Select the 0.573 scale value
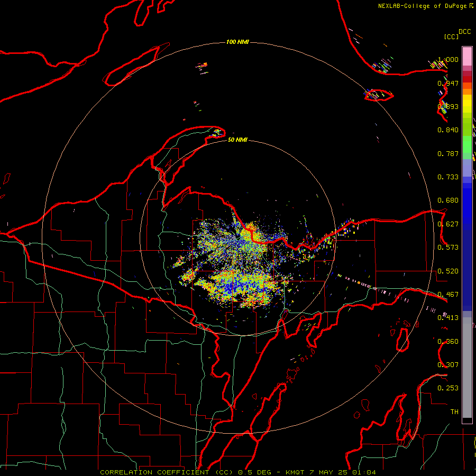 pos(448,248)
